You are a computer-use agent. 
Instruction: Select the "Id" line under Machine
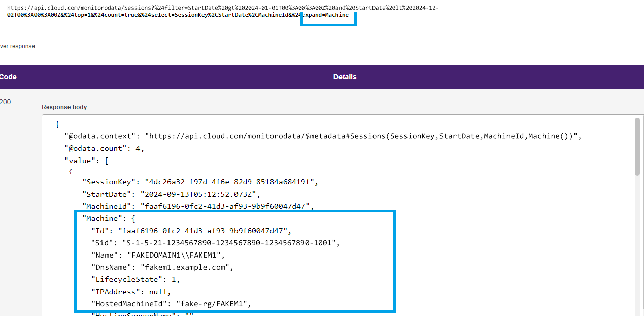pos(192,231)
